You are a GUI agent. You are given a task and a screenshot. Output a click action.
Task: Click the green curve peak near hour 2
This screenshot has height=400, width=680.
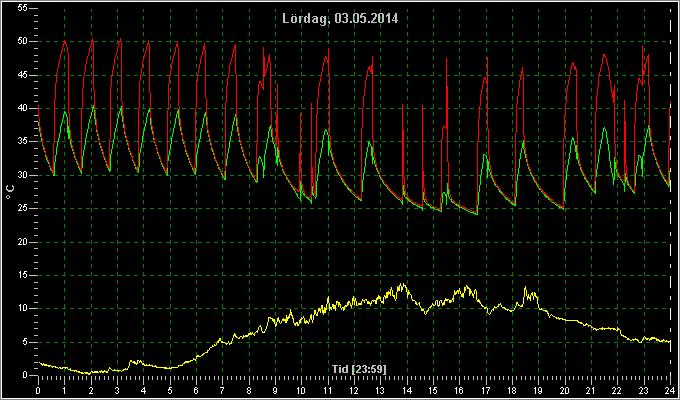coord(93,106)
